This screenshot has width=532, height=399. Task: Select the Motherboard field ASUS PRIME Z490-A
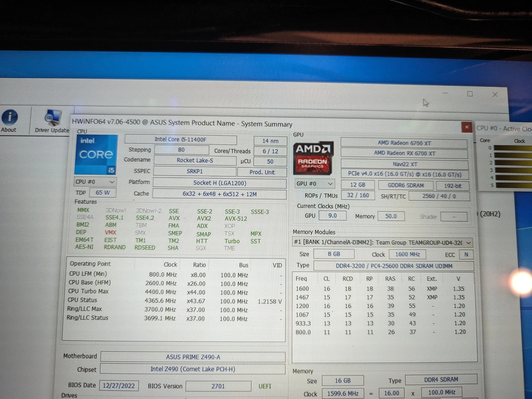193,357
